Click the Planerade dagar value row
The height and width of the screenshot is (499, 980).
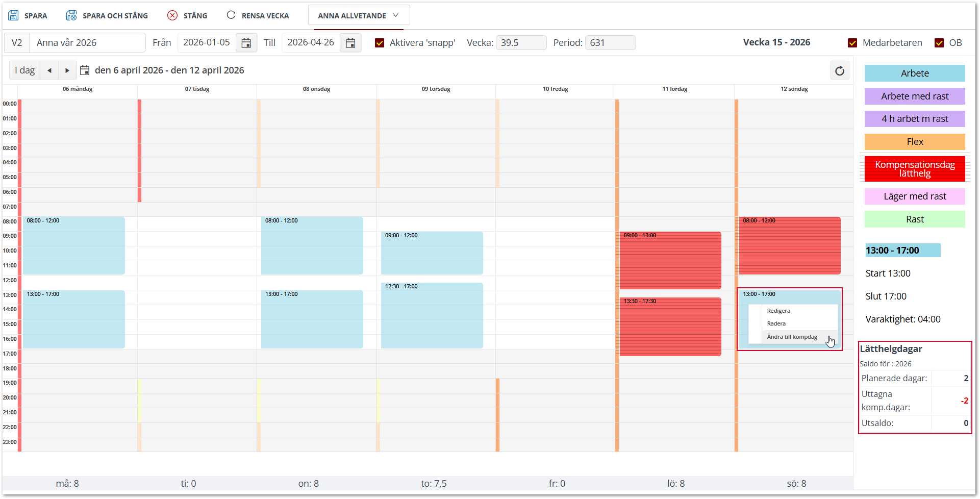pos(915,379)
